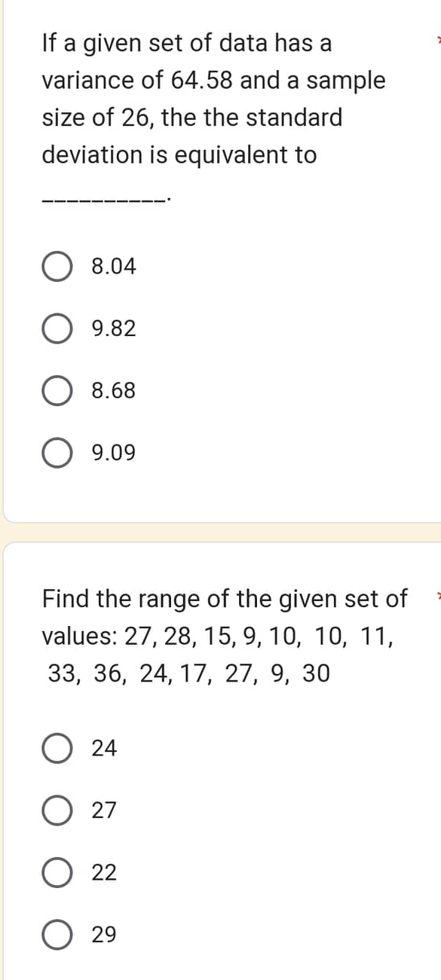The width and height of the screenshot is (441, 980).
Task: Select the radio button for 8.04
Action: point(57,267)
